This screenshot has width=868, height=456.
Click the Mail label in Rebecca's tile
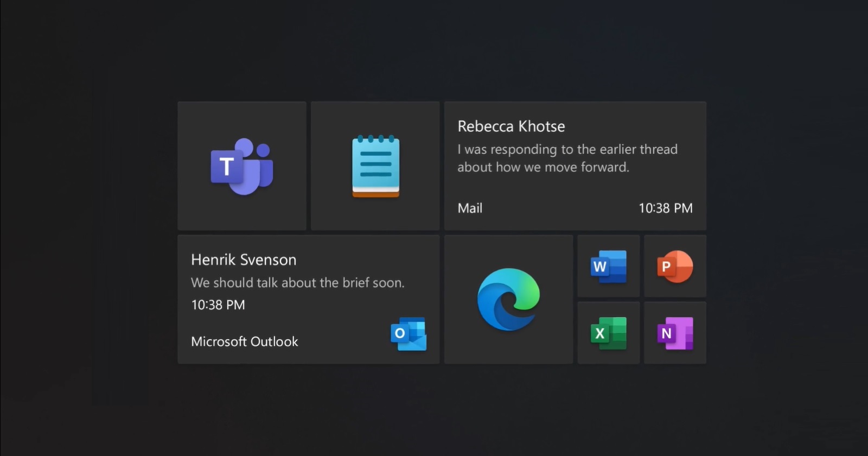pos(470,208)
